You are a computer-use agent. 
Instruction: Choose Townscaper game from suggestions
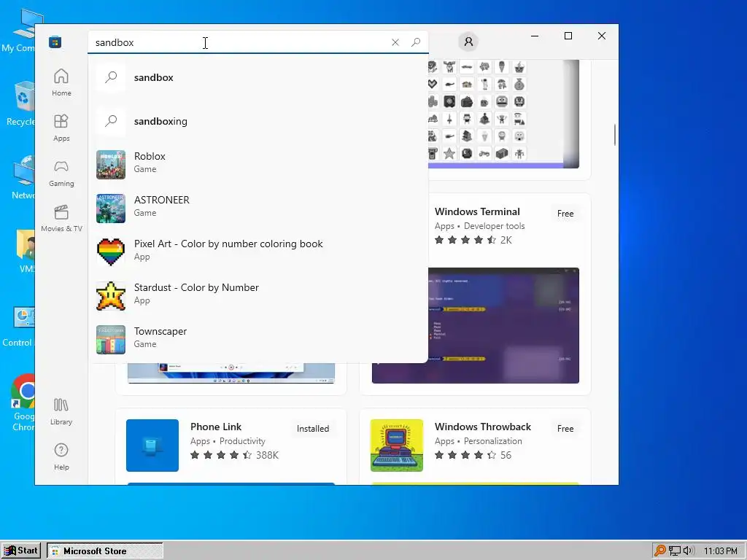click(258, 340)
